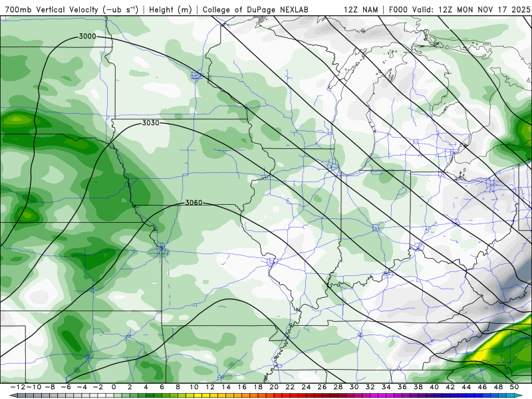Click the −12 value on the color scale
This screenshot has height=399, width=532.
[x=18, y=387]
